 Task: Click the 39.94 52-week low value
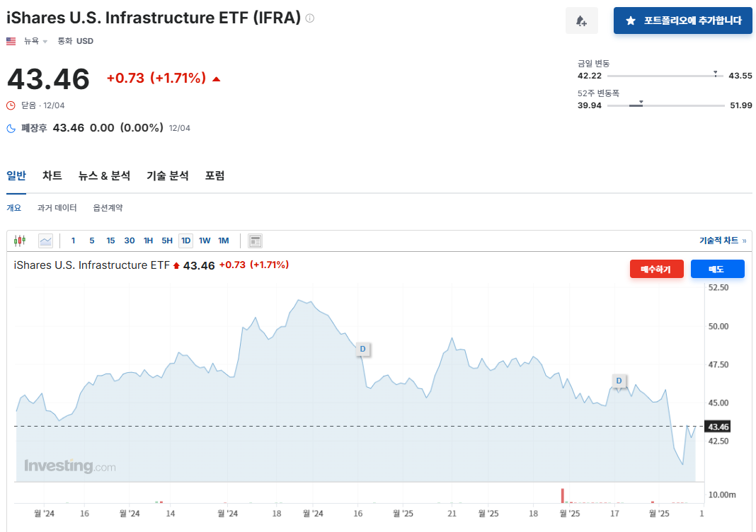tap(590, 105)
